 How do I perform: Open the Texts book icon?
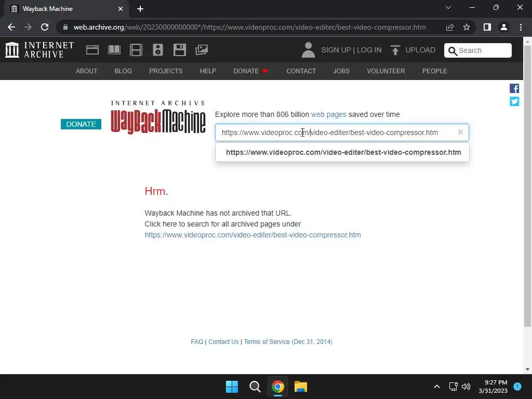[114, 50]
